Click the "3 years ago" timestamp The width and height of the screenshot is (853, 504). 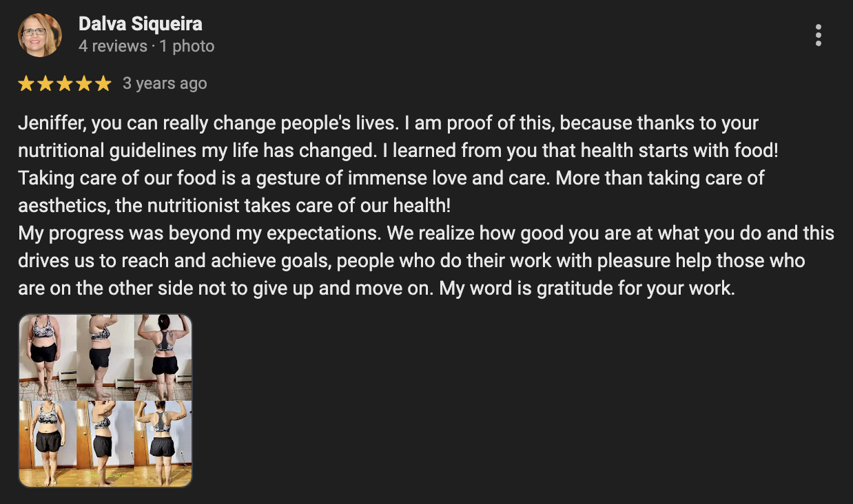(x=165, y=83)
